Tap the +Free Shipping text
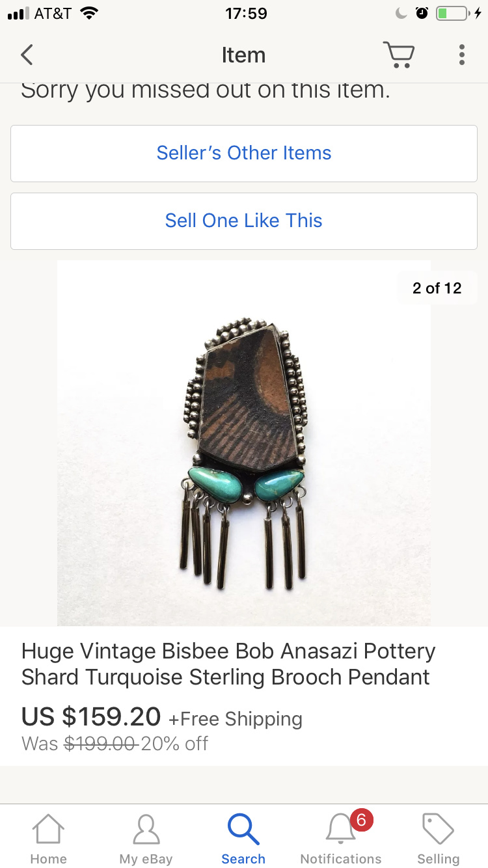Screen dimensions: 488x868 point(236,719)
